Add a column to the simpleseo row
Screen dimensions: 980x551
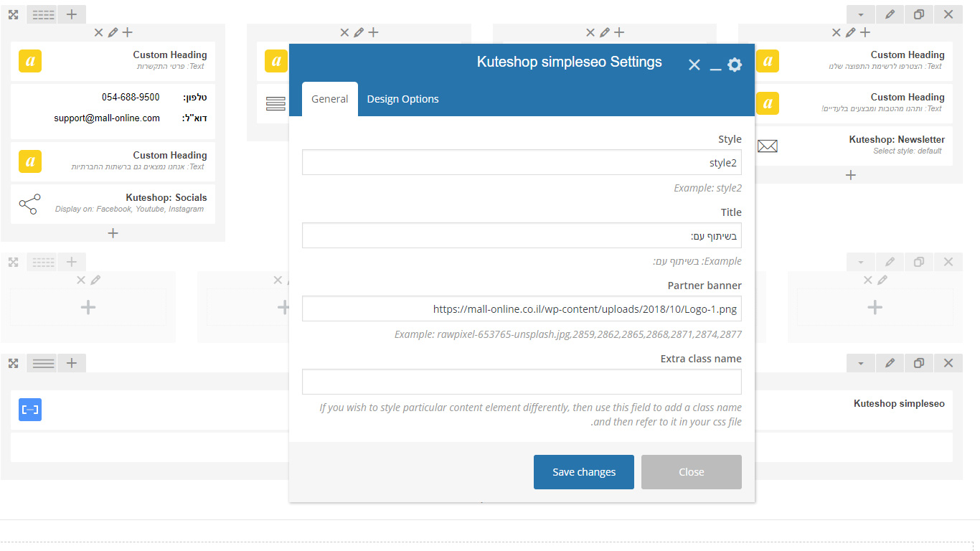coord(72,364)
